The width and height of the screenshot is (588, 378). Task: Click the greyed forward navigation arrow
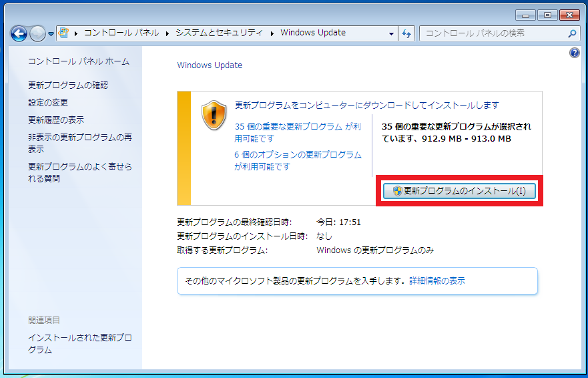coord(37,34)
